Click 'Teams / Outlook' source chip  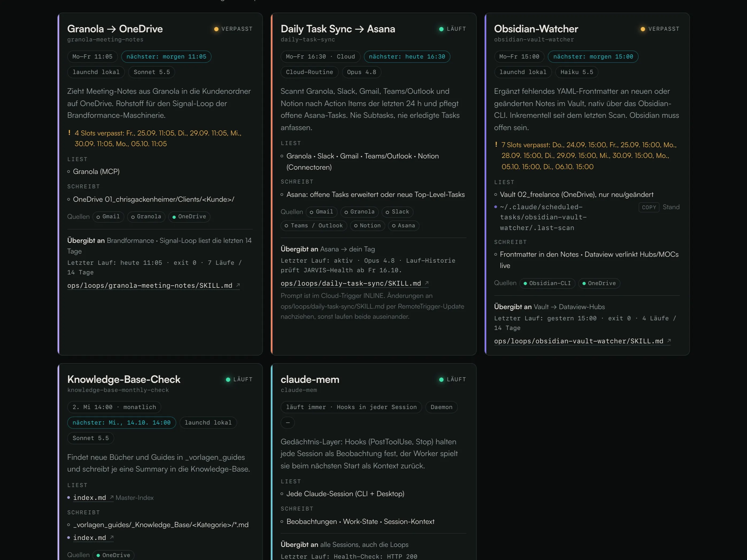pyautogui.click(x=314, y=226)
